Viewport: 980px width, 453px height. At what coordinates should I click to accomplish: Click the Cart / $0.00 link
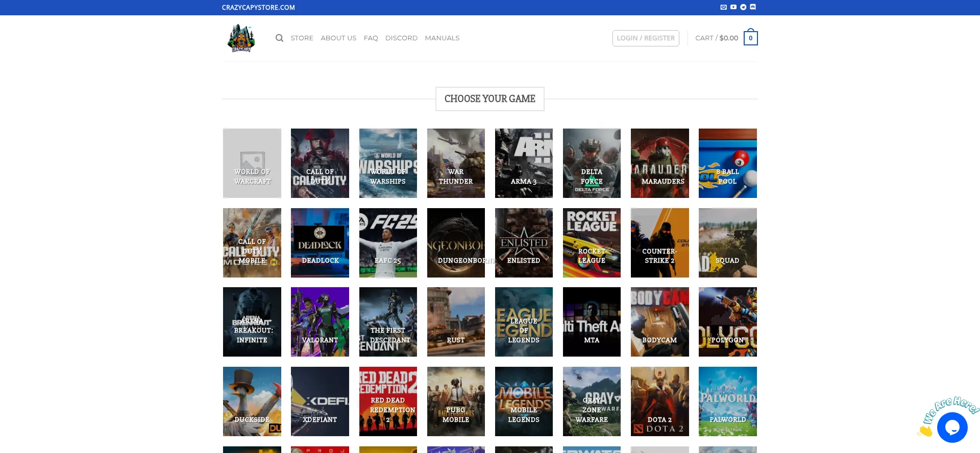click(x=716, y=38)
